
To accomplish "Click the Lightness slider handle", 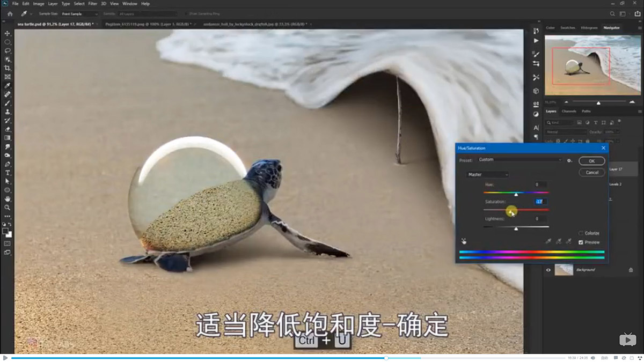I will (x=516, y=228).
